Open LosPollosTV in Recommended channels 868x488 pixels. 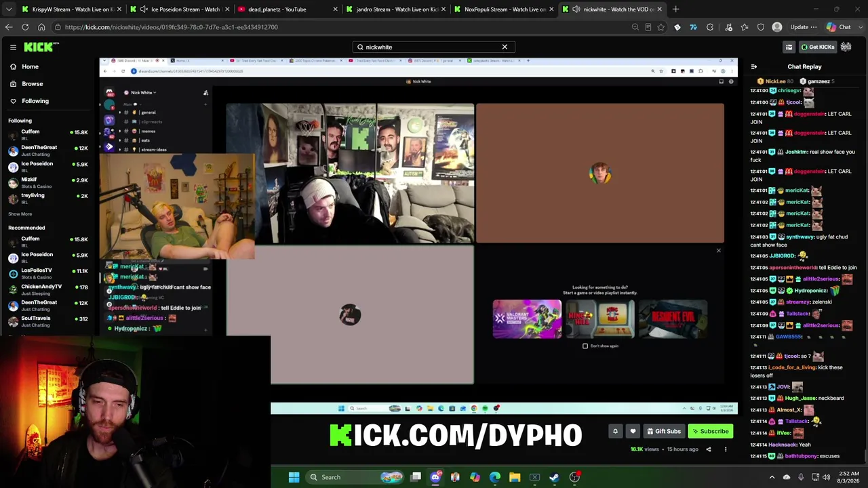(47, 273)
